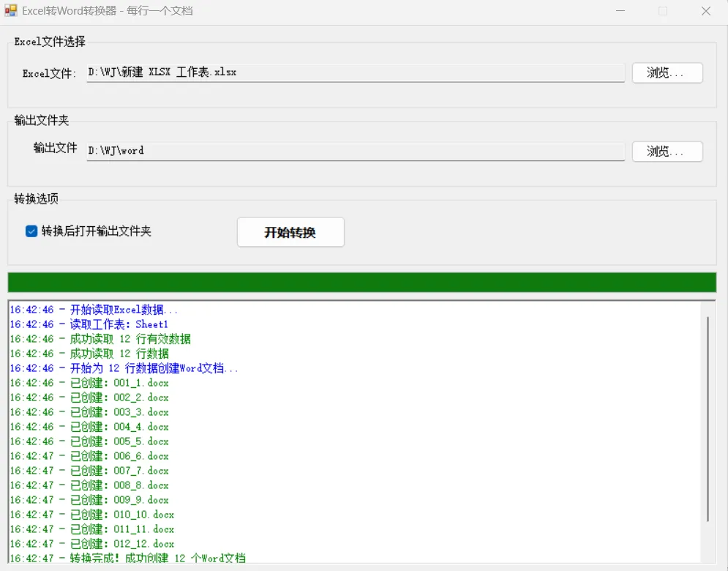Select log line 已创建: 001_1.docx
The image size is (728, 571).
point(89,383)
